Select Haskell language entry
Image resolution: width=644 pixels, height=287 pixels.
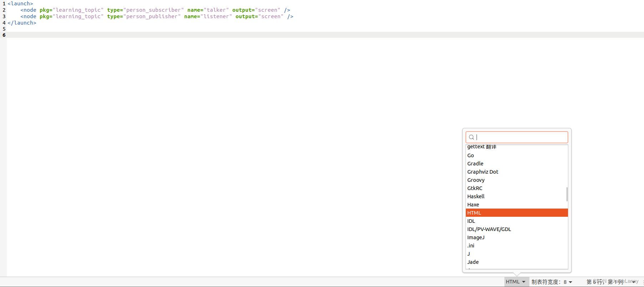[517, 196]
